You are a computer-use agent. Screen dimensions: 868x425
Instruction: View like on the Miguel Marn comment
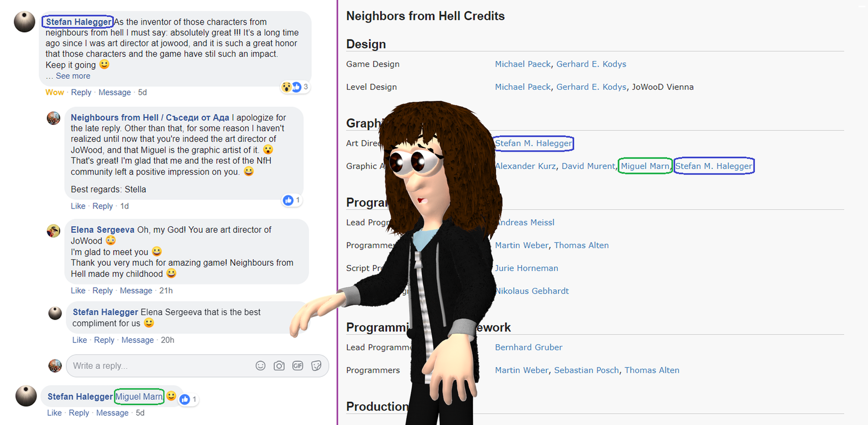coord(189,399)
